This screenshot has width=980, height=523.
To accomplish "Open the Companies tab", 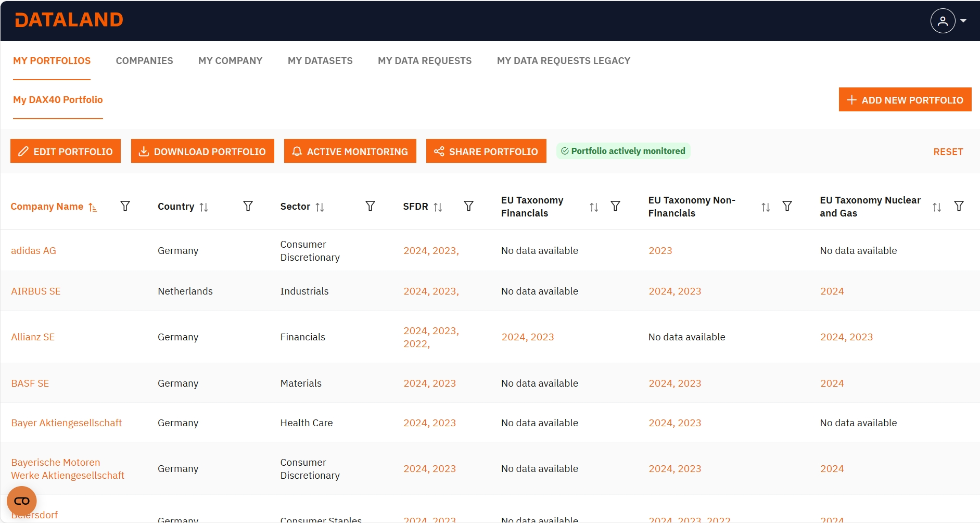I will (x=145, y=61).
